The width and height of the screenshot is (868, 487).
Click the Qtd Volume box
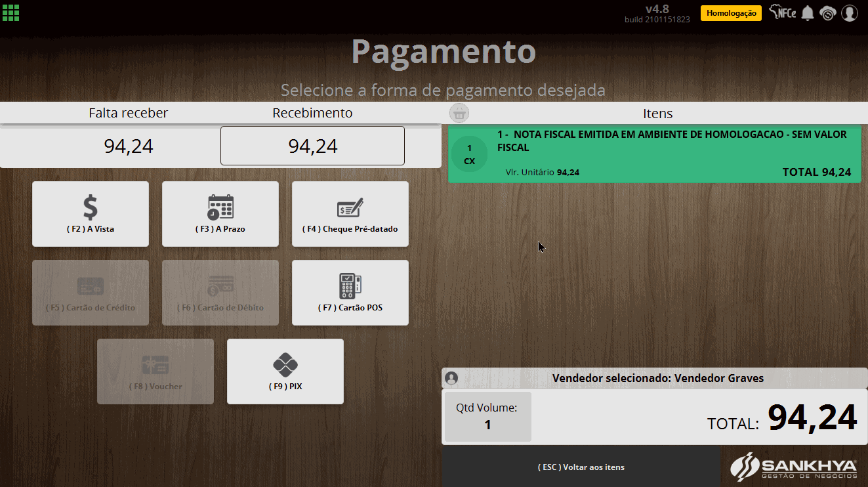[x=487, y=416]
